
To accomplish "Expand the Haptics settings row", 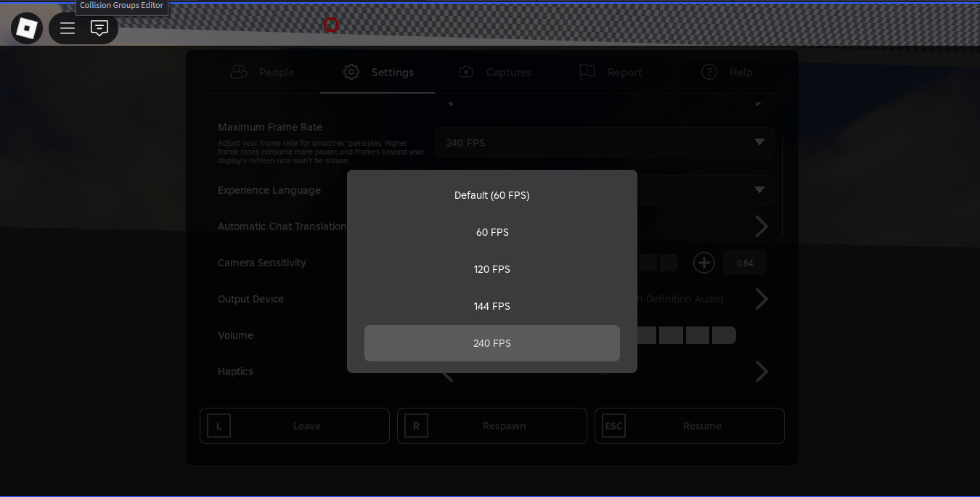I will click(x=761, y=371).
